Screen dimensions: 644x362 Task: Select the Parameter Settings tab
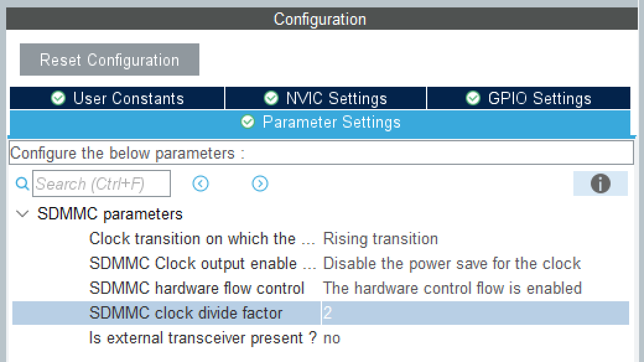coord(331,122)
